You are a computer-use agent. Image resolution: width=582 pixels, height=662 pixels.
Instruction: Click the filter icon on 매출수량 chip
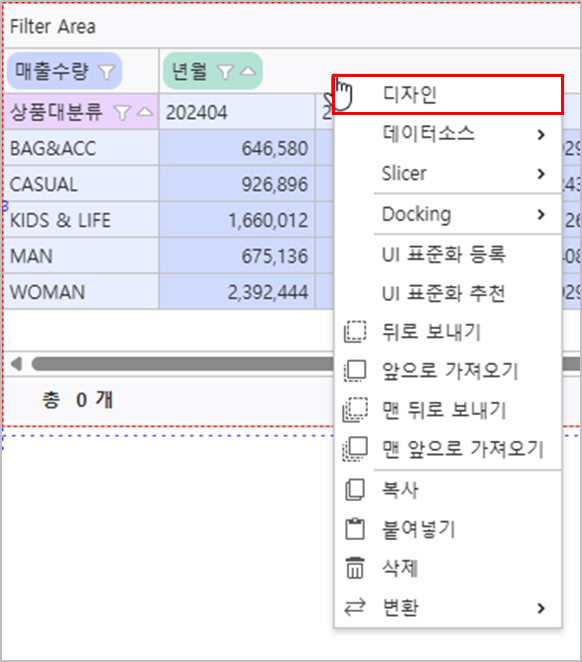click(106, 72)
